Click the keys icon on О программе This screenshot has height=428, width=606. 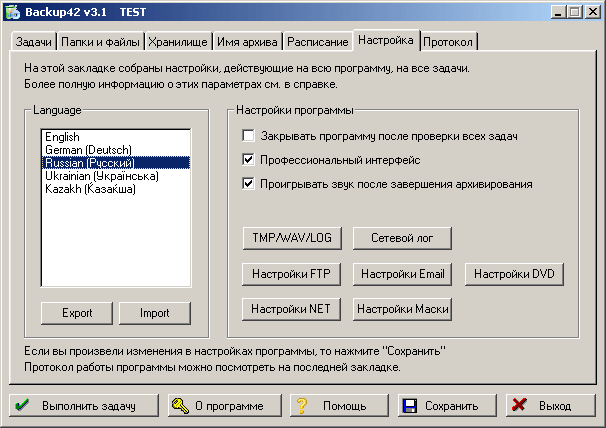pyautogui.click(x=180, y=406)
